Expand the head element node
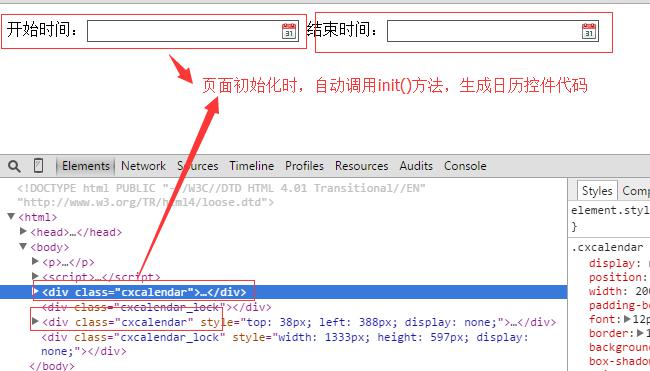 tap(23, 231)
